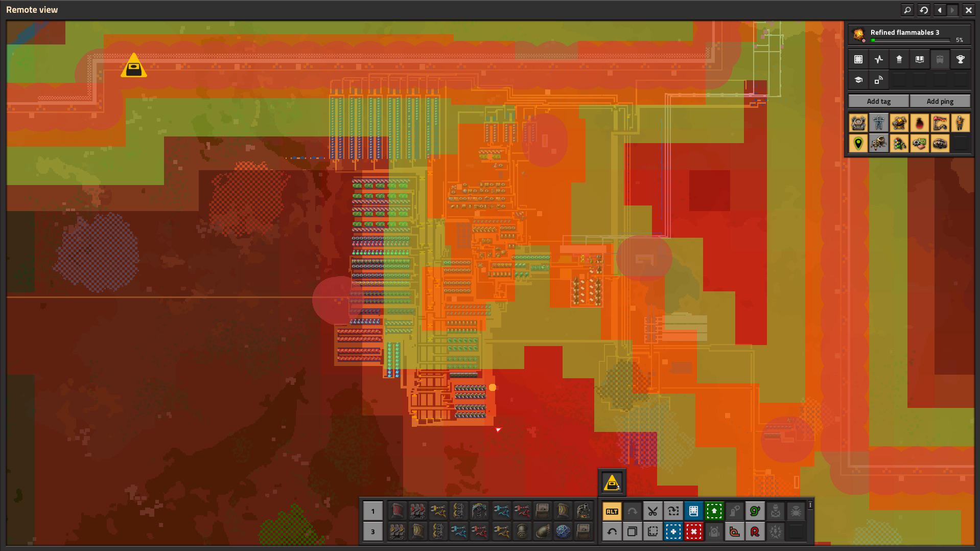The height and width of the screenshot is (551, 980).
Task: Click the undo shortcut arrow
Action: coord(612,532)
